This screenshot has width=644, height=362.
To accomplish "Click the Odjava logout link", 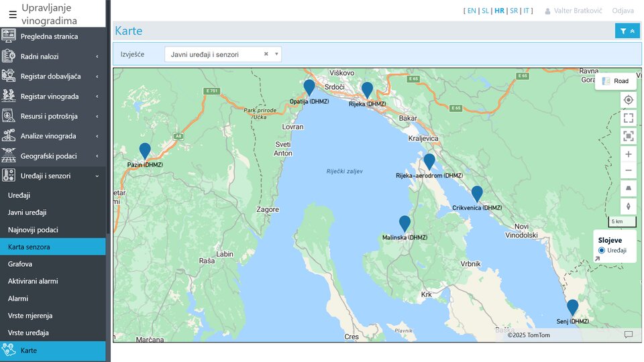I will [623, 11].
